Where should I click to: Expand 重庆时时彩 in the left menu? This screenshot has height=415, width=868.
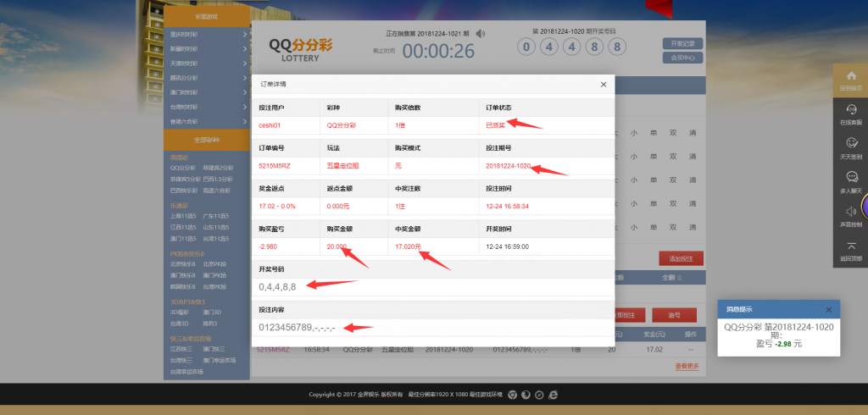coord(206,35)
